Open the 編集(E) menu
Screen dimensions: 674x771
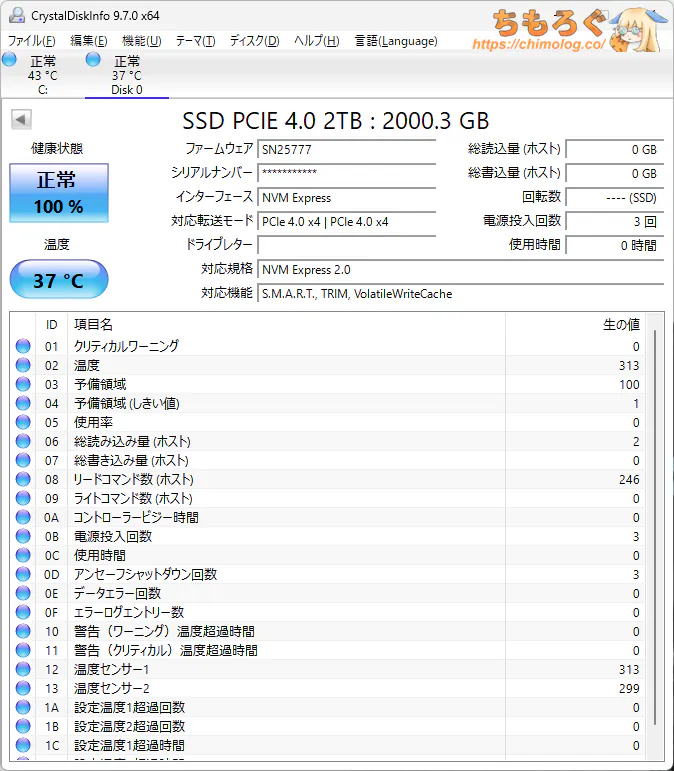(88, 41)
